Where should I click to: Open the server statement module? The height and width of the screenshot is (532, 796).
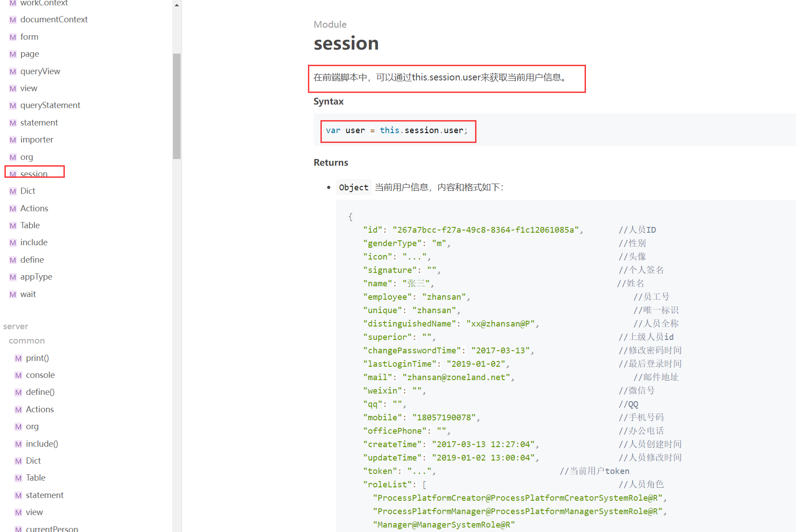click(45, 495)
